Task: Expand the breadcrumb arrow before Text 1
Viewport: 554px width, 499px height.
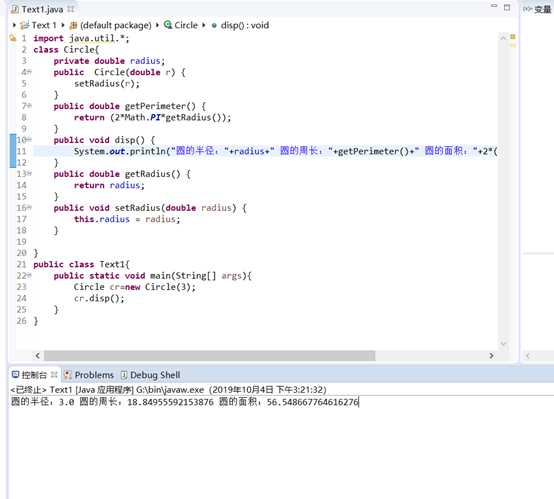Action: click(x=14, y=25)
